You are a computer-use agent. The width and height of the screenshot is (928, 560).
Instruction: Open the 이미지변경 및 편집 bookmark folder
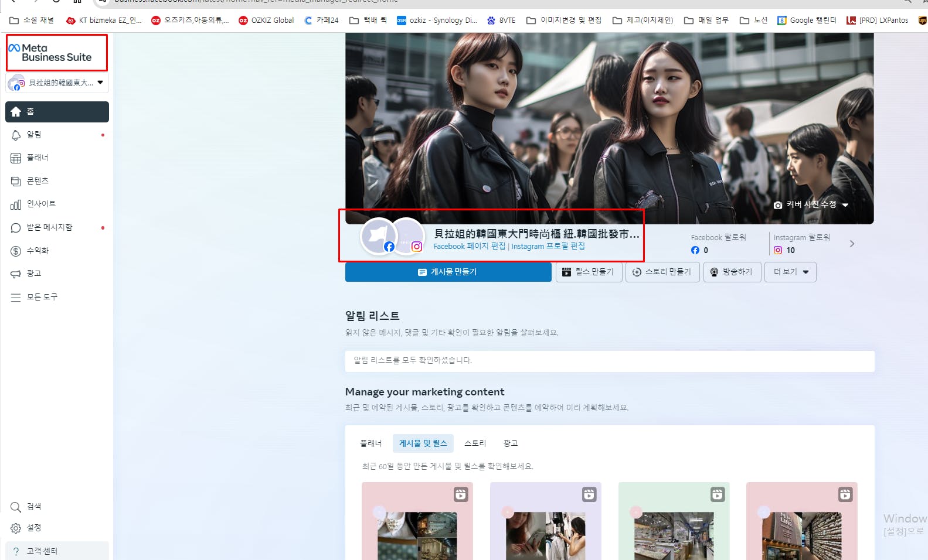tap(564, 21)
